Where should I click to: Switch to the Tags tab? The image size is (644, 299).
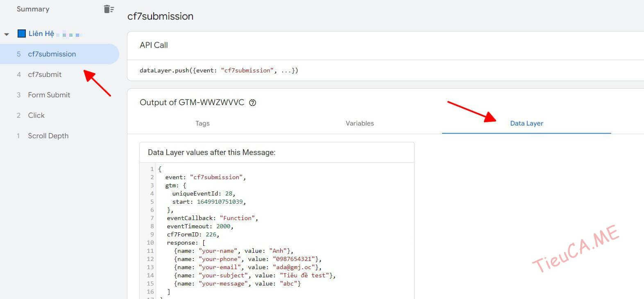click(x=202, y=123)
